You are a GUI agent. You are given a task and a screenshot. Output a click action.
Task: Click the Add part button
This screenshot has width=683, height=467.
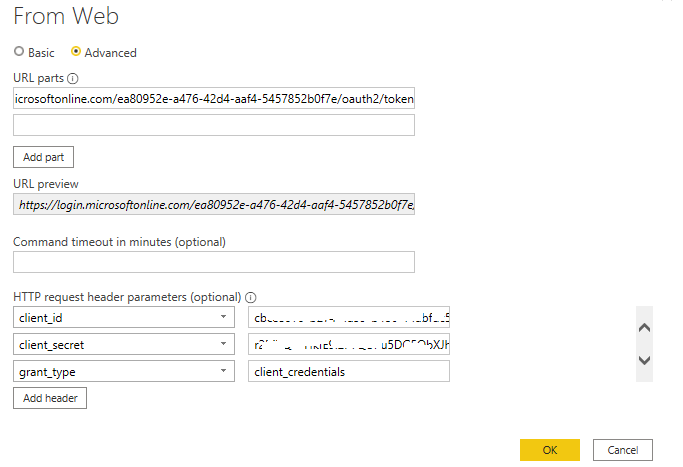(44, 157)
